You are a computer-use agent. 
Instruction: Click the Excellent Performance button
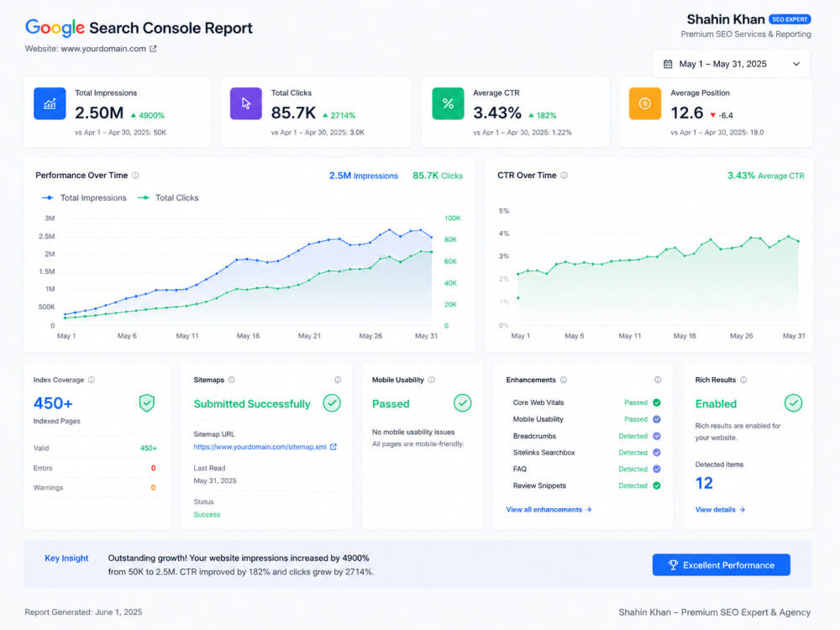click(721, 565)
